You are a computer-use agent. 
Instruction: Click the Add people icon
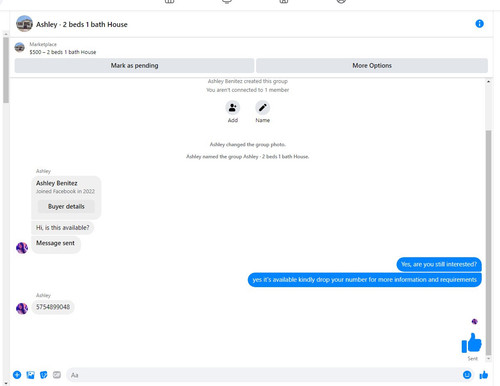(x=233, y=108)
